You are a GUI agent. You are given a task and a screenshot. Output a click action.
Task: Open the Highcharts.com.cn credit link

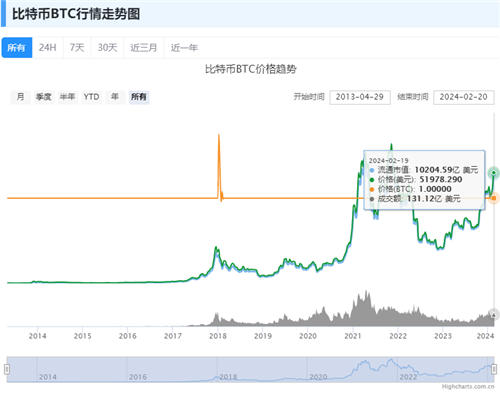tap(468, 386)
